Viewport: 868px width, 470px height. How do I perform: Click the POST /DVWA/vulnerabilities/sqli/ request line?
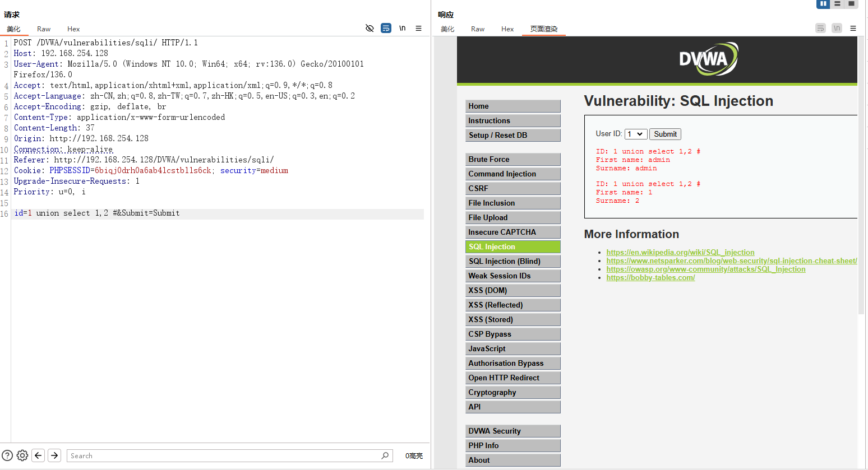[105, 43]
